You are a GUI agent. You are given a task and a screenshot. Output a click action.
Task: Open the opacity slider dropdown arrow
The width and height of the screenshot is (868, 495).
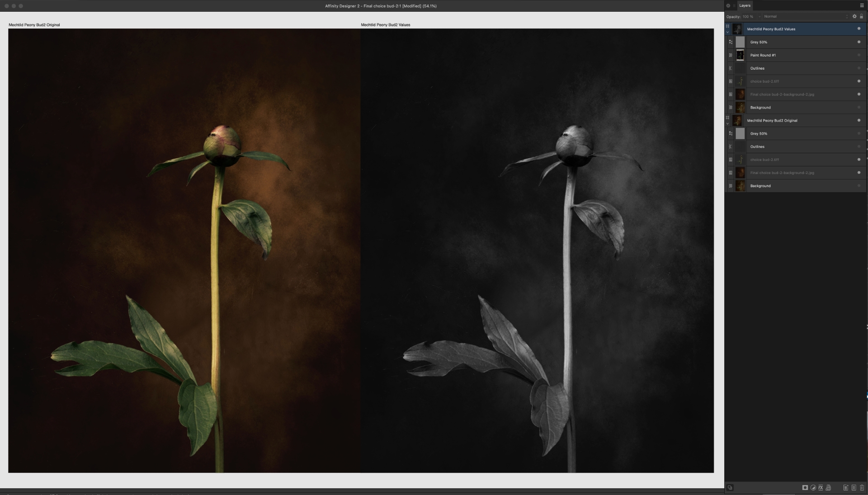coord(760,16)
